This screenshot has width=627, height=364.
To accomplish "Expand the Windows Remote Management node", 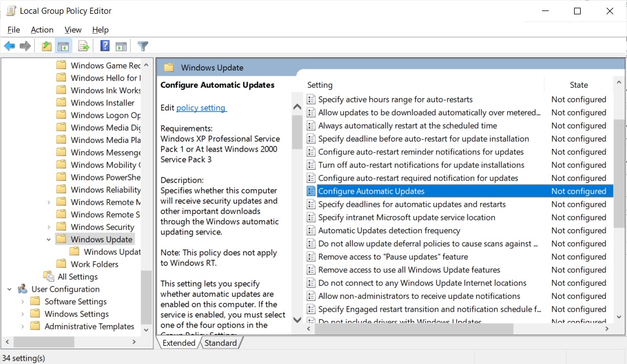I will point(49,202).
